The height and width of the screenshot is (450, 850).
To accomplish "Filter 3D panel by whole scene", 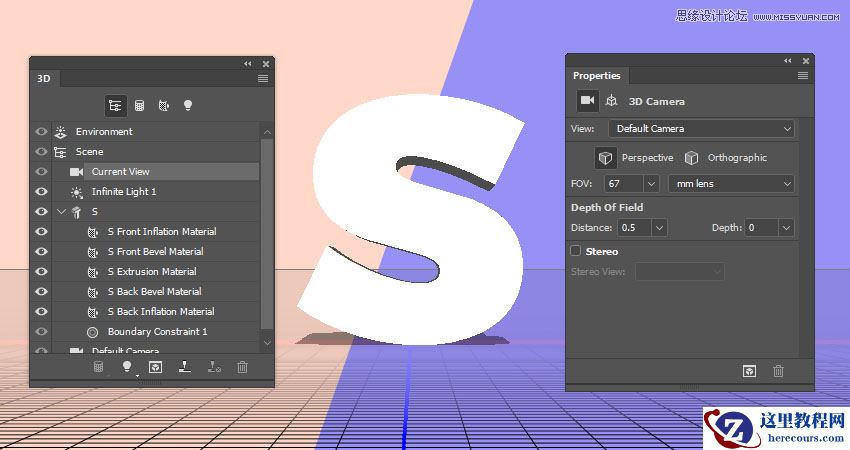I will (115, 105).
